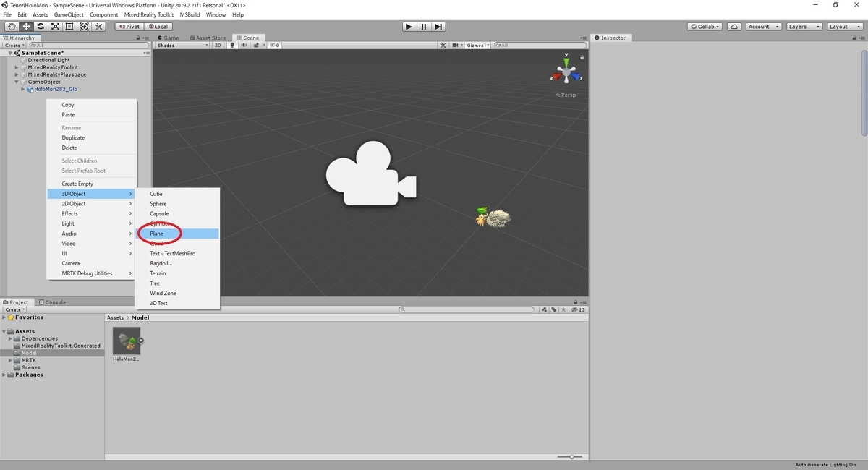Toggle hidden objects visibility counter in Scene
Viewport: 868px width, 470px height.
tap(274, 46)
